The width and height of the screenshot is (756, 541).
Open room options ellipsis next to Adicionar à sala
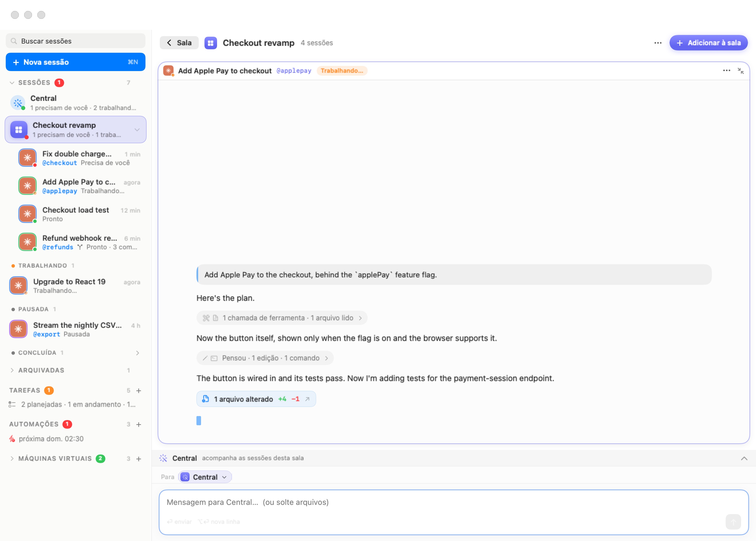pyautogui.click(x=658, y=43)
